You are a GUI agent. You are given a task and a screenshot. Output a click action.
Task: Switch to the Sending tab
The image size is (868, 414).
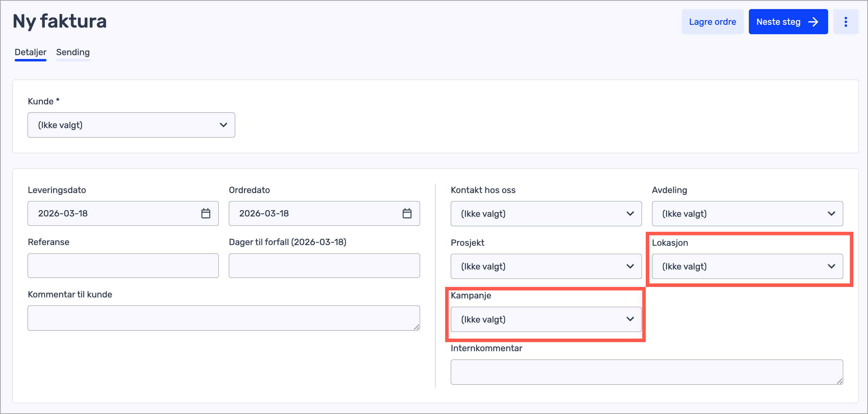click(73, 52)
